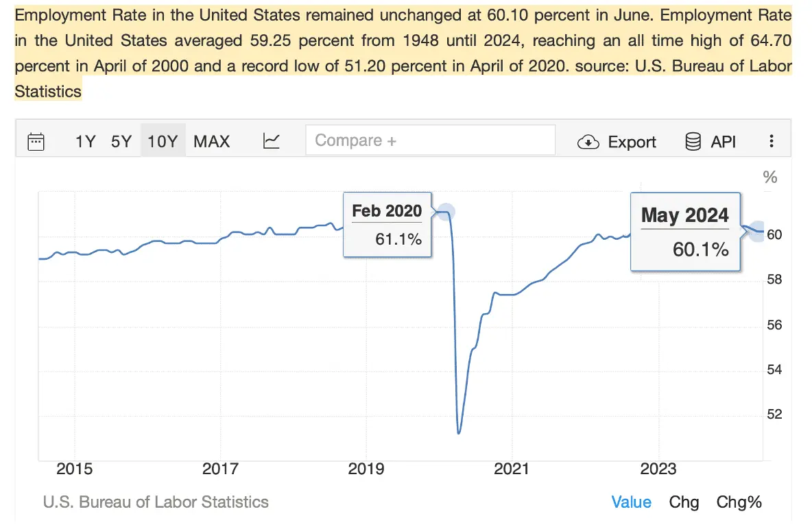Click the cloud download Export icon

[588, 142]
